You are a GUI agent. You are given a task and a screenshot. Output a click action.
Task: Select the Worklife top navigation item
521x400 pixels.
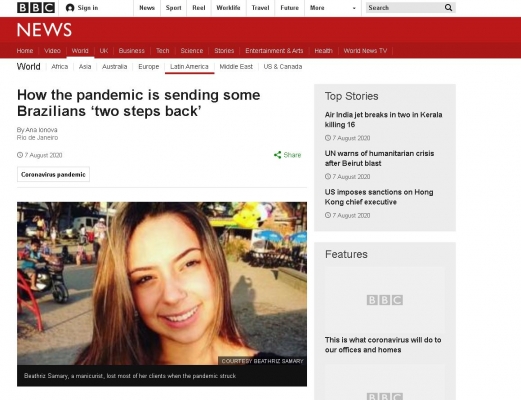pyautogui.click(x=228, y=8)
